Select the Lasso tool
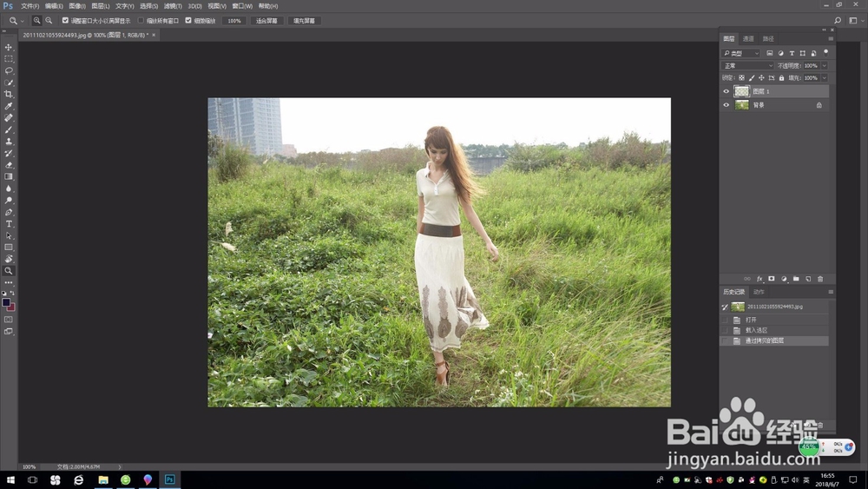The width and height of the screenshot is (868, 489). (x=9, y=71)
